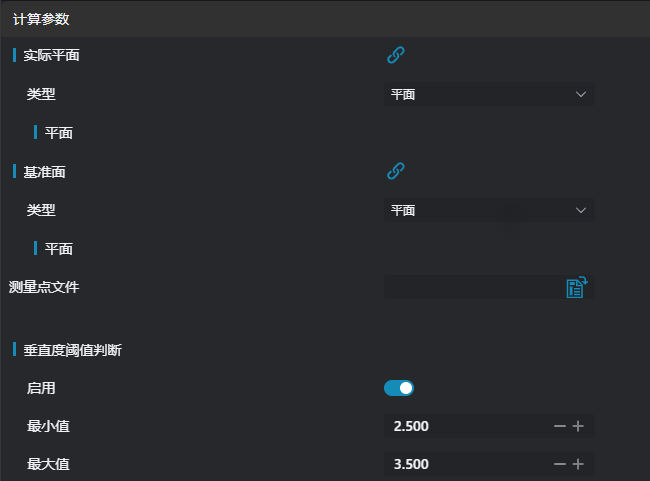This screenshot has height=481, width=650.
Task: Open file browser icon for 测量点文件
Action: [577, 288]
